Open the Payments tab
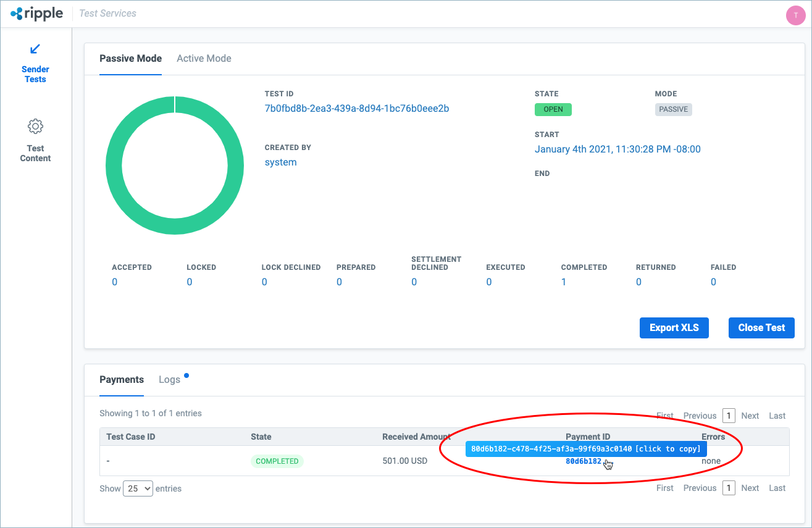The image size is (812, 528). coord(122,379)
